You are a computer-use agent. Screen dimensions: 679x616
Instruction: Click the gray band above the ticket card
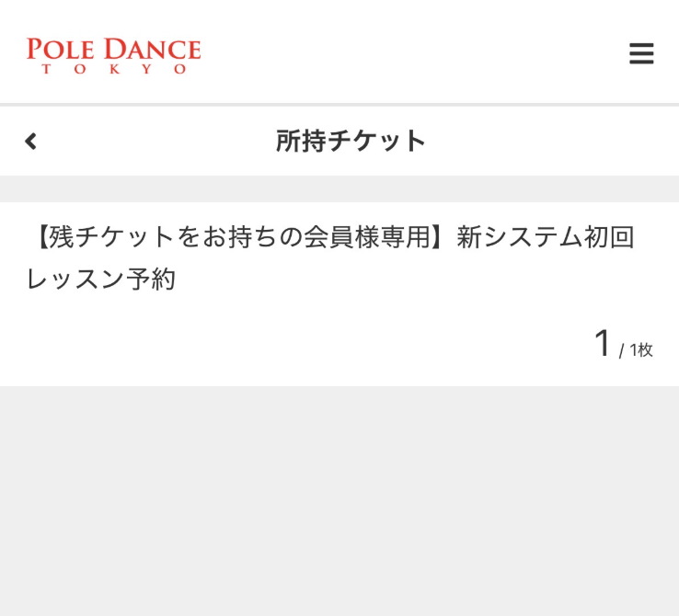click(339, 188)
